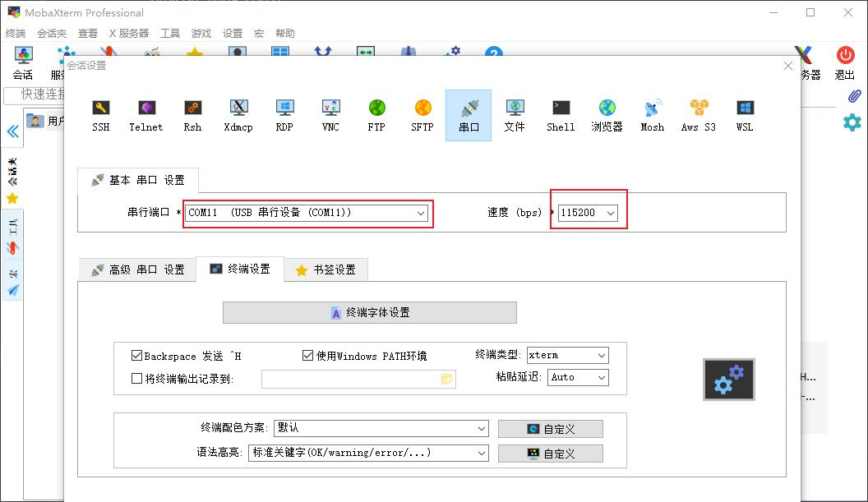Screen dimensions: 868x502
Task: Click the large blue gears icon
Action: coord(729,380)
